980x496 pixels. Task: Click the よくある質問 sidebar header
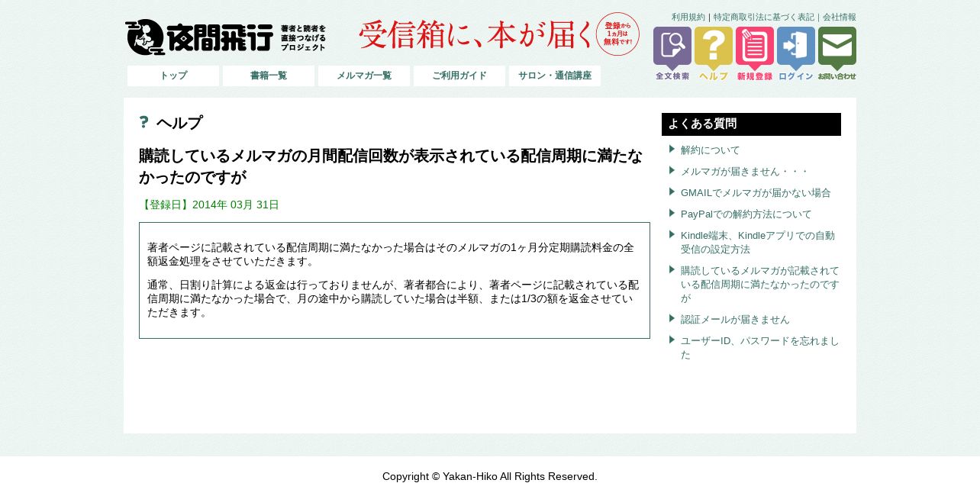pyautogui.click(x=751, y=124)
